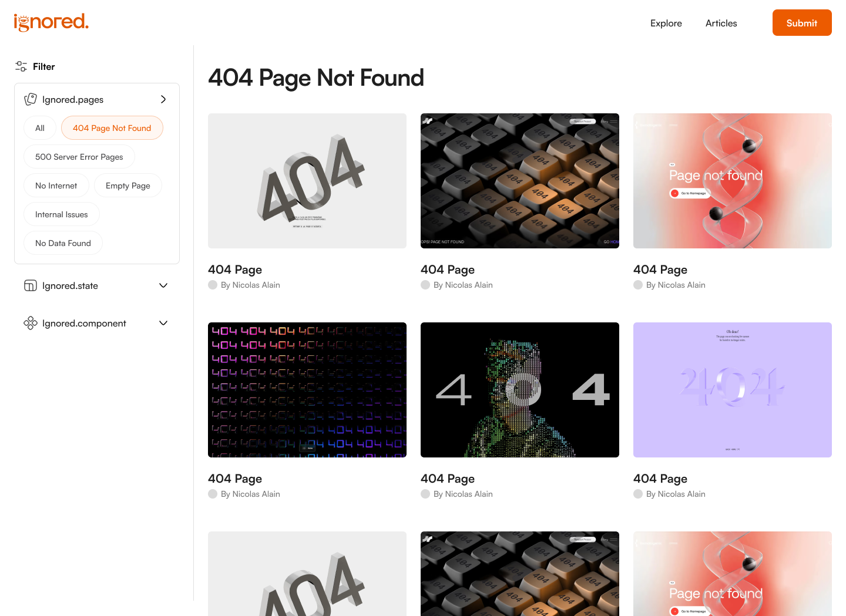
Task: Click the Filter sliders icon
Action: tap(21, 66)
